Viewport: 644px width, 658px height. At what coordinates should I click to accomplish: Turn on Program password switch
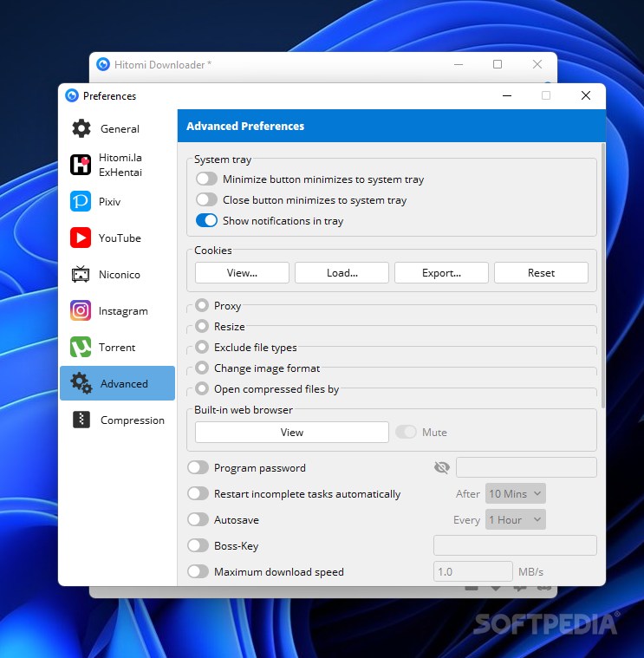coord(198,467)
